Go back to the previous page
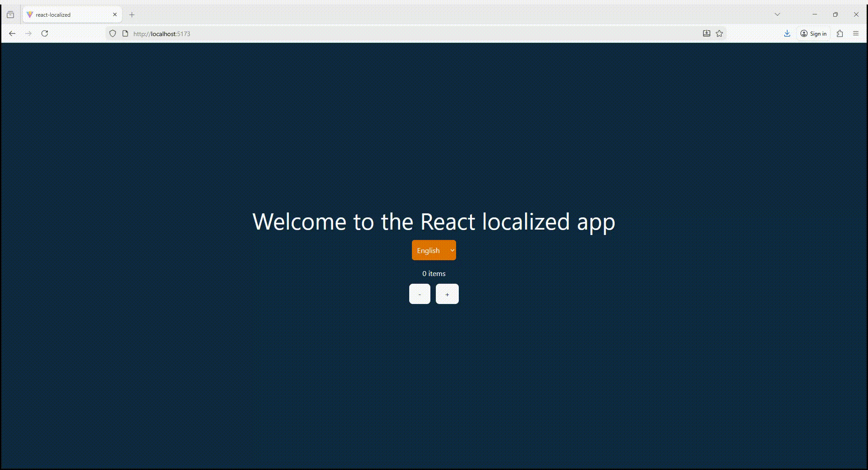868x470 pixels. pos(12,33)
